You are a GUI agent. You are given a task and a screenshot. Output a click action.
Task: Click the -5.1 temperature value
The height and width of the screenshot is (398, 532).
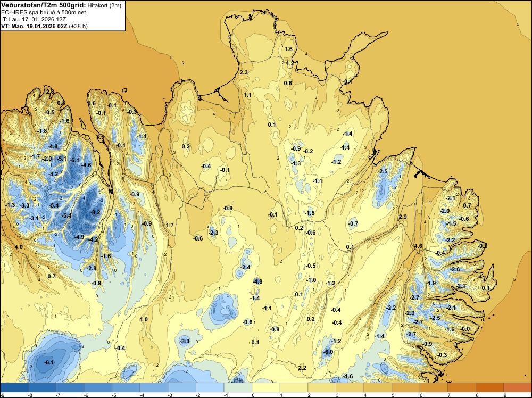pos(61,159)
